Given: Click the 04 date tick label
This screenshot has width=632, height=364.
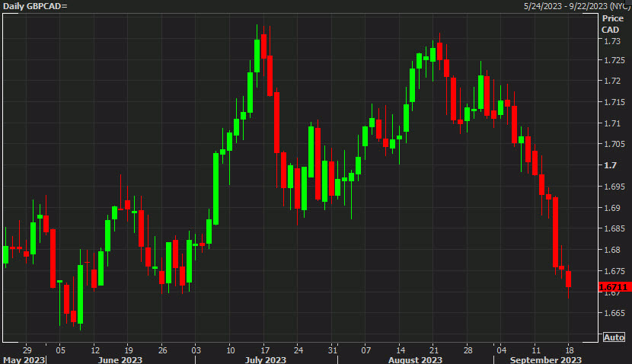Looking at the screenshot, I should point(501,350).
